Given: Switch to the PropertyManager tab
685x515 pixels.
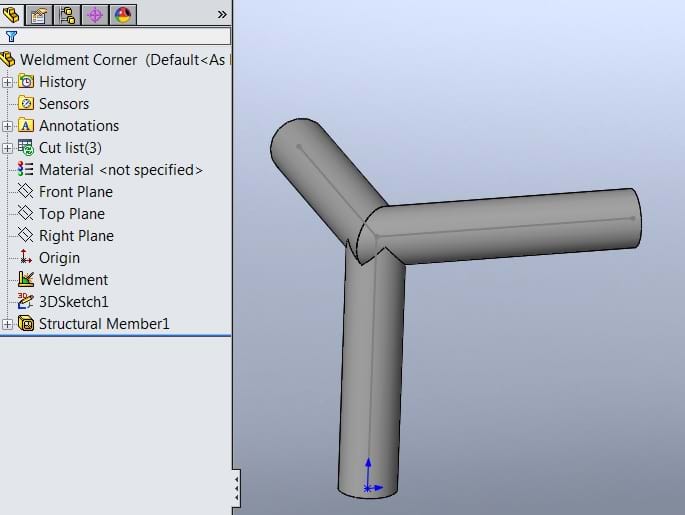Looking at the screenshot, I should click(39, 14).
